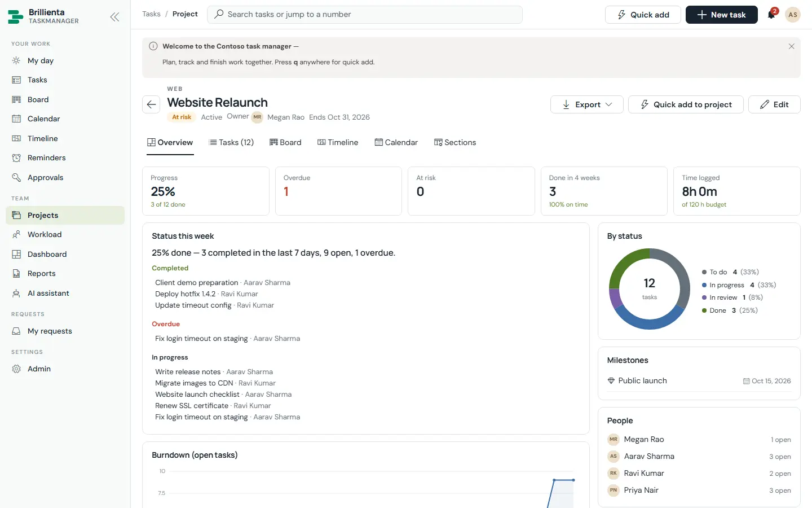Open Write release notes task

click(188, 372)
